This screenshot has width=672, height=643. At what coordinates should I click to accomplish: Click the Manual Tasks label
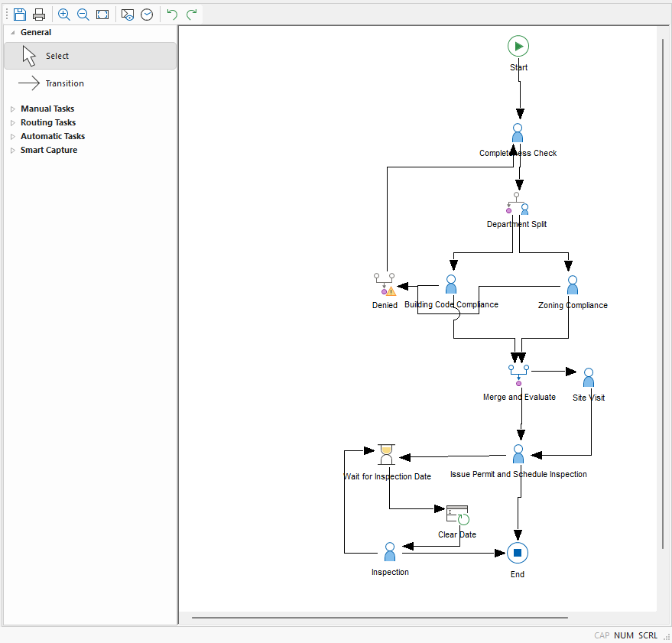pyautogui.click(x=47, y=109)
